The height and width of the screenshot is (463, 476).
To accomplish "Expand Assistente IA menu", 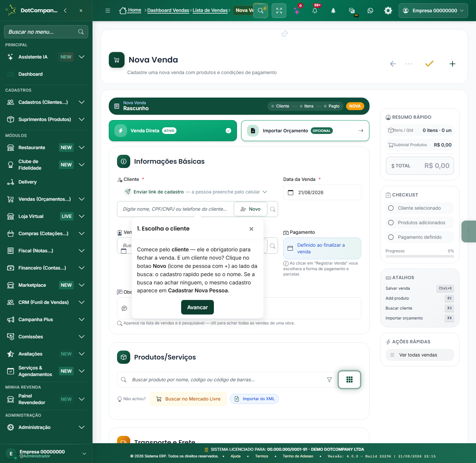I will pyautogui.click(x=82, y=57).
